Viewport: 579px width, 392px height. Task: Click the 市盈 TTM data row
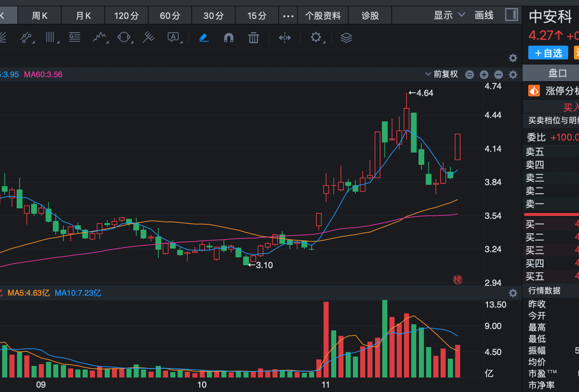551,374
